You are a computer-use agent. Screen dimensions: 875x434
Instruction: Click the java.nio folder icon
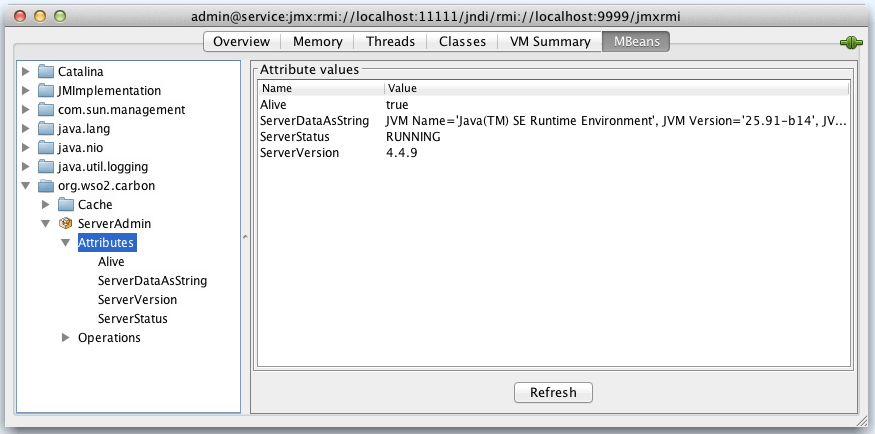[46, 148]
